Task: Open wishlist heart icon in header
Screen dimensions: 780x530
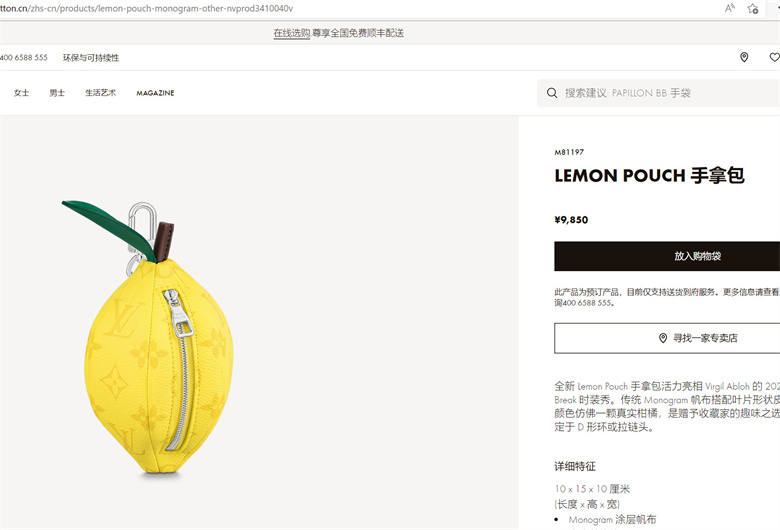Action: pyautogui.click(x=775, y=57)
